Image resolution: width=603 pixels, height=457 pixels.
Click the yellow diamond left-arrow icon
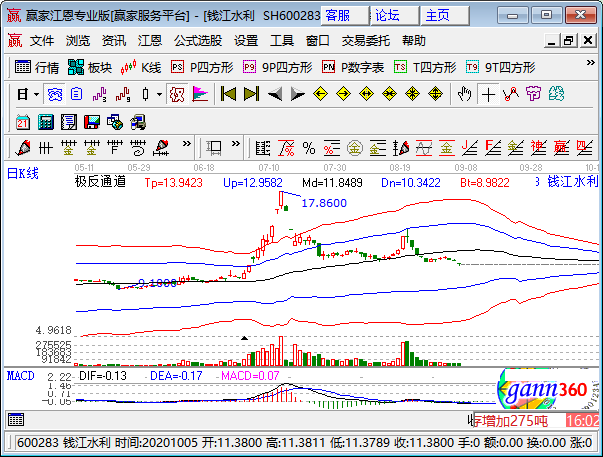pos(320,94)
